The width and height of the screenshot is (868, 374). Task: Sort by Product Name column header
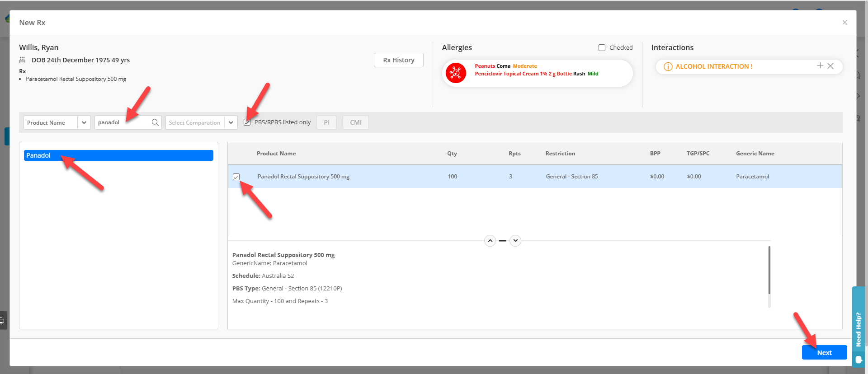[276, 154]
